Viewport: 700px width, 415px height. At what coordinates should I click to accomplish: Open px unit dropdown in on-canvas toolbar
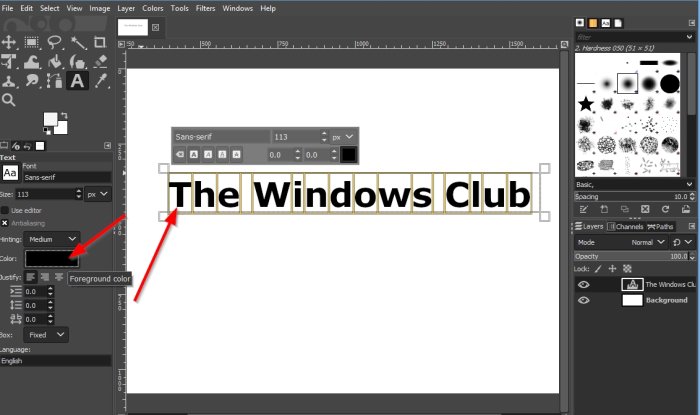343,137
